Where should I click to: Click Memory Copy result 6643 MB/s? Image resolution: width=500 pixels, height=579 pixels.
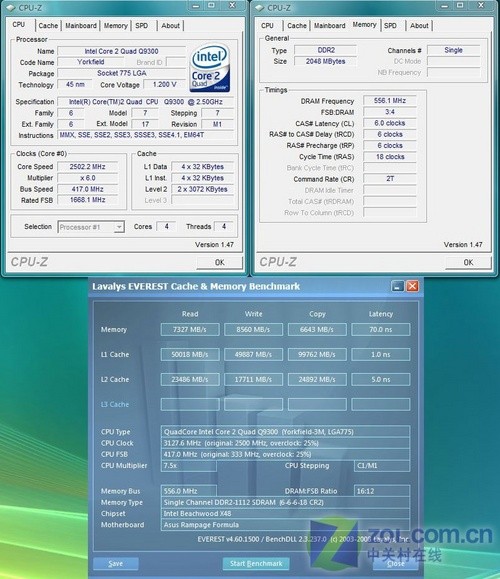[317, 329]
